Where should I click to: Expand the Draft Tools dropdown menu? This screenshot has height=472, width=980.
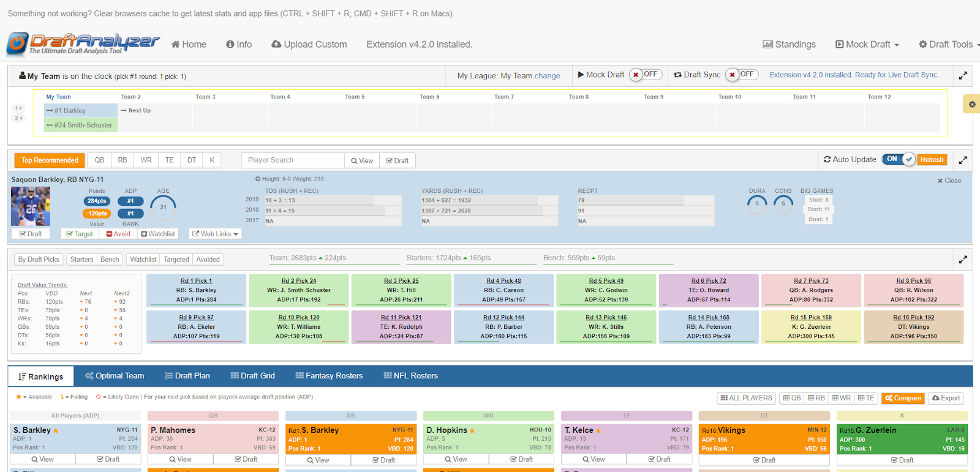(949, 44)
